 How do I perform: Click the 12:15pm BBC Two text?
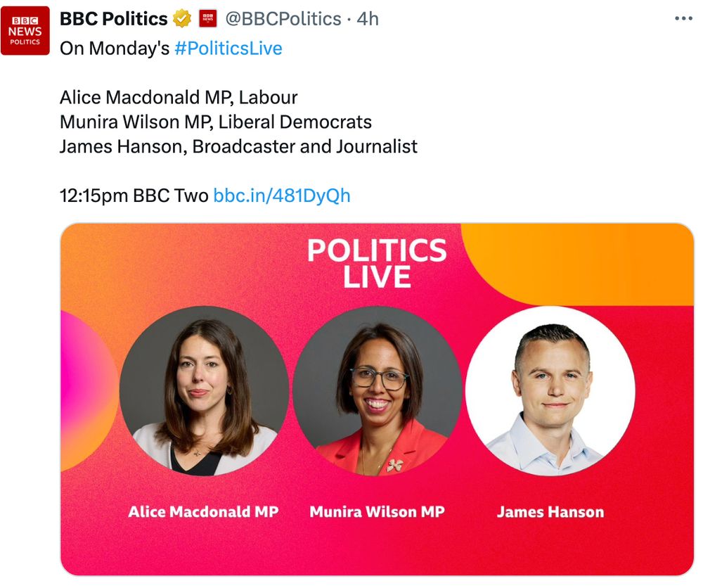coord(134,196)
